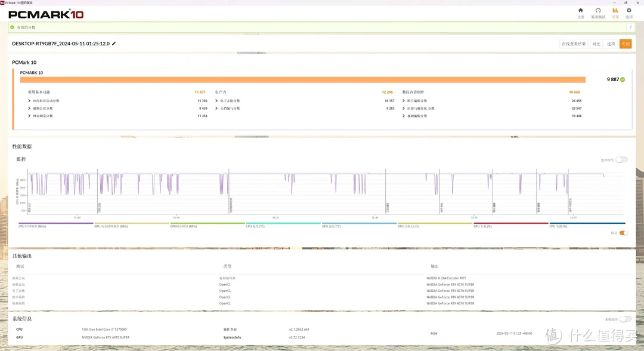Toggle the CPU power legend
The image size is (644, 351).
(x=435, y=226)
